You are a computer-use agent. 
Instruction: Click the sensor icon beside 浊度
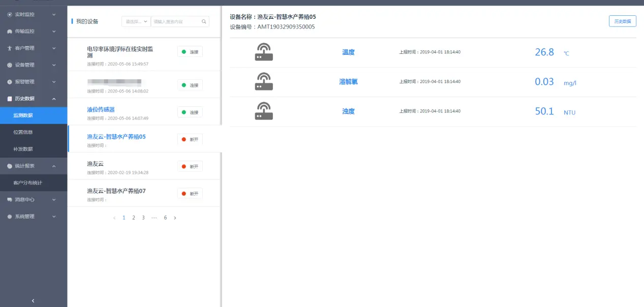(x=263, y=111)
